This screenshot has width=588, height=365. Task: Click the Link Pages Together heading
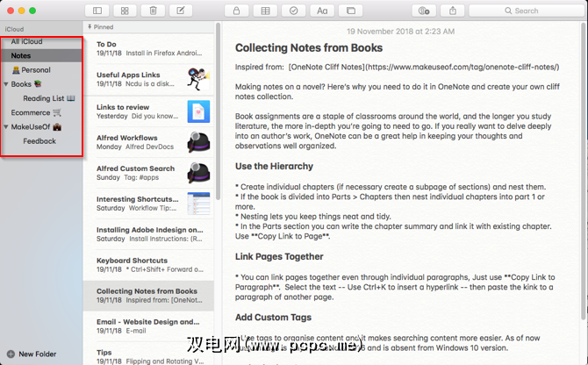279,257
